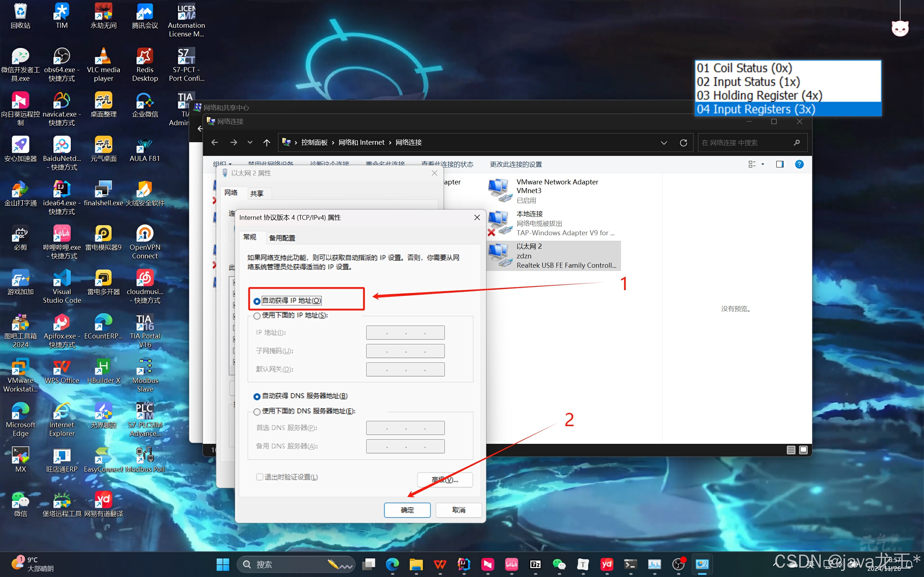Expand the address bar history dropdown
This screenshot has width=924, height=577.
click(x=664, y=142)
